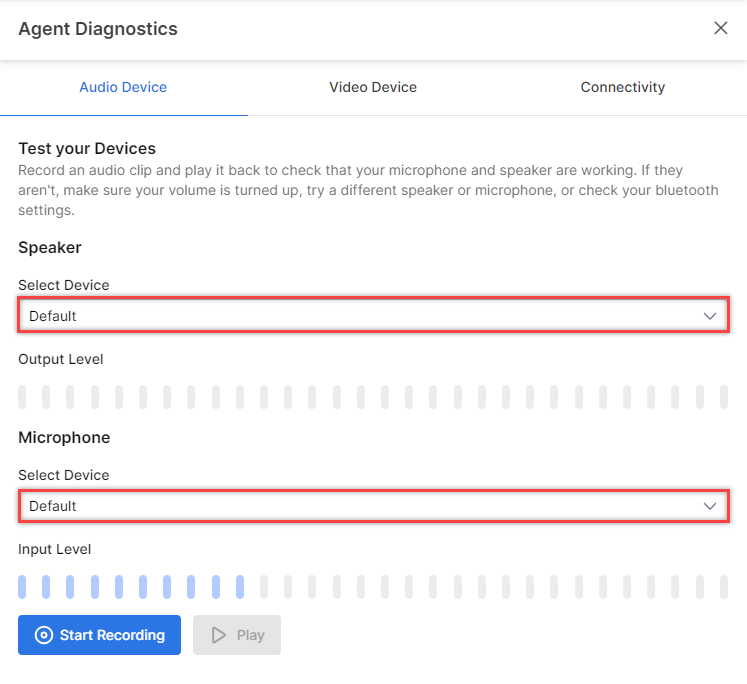This screenshot has width=747, height=684.
Task: Click the Speaker section heading
Action: coord(50,247)
